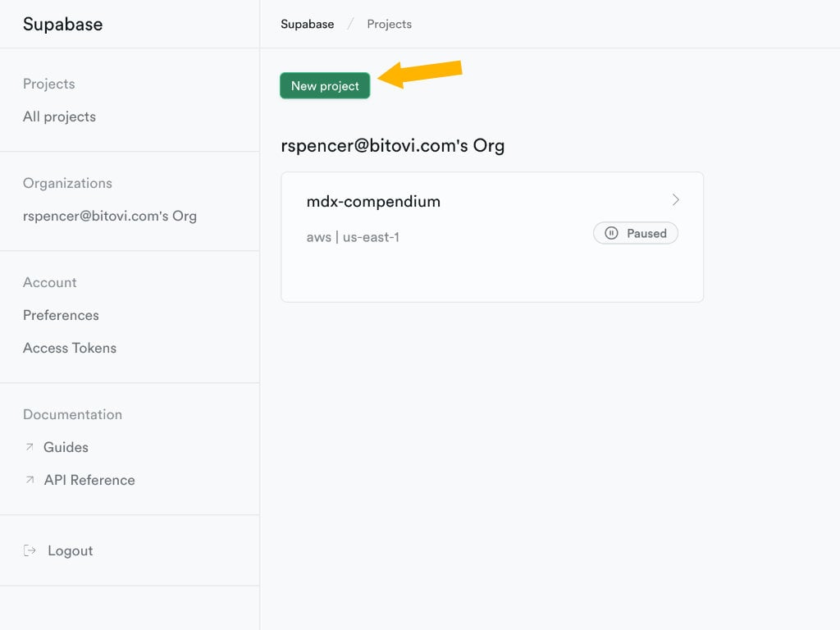Viewport: 840px width, 630px height.
Task: Open Preferences under Account
Action: click(61, 315)
